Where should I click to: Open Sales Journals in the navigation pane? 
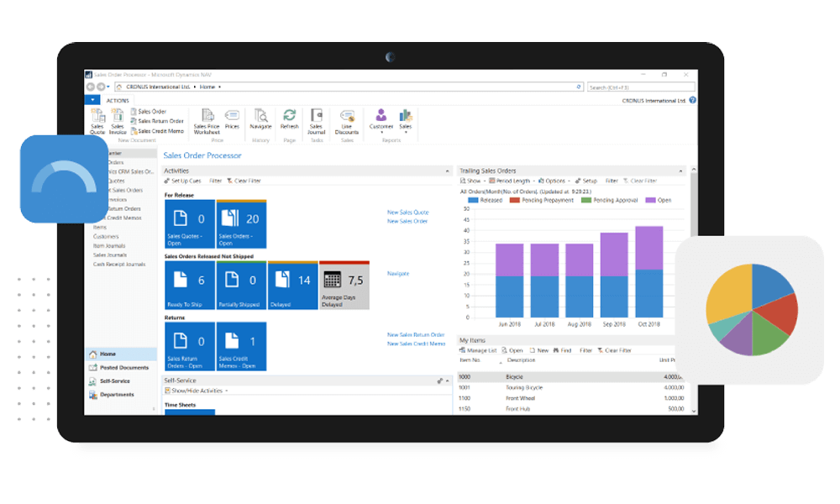(110, 255)
